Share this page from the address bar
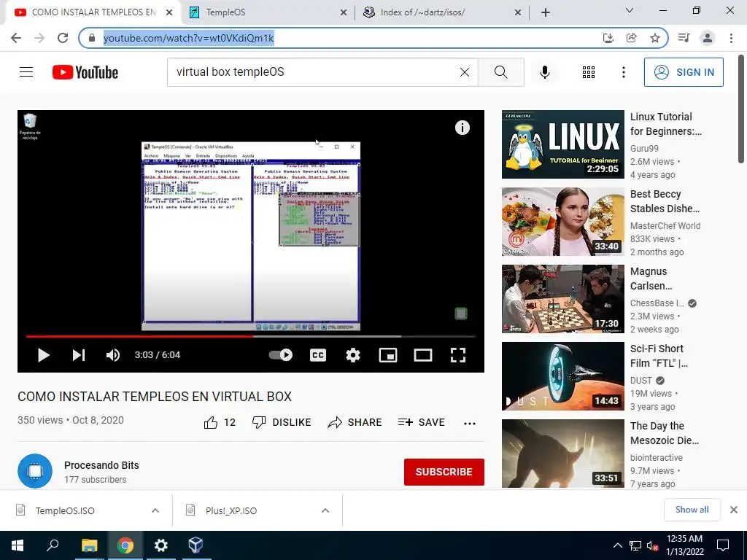 tap(631, 38)
